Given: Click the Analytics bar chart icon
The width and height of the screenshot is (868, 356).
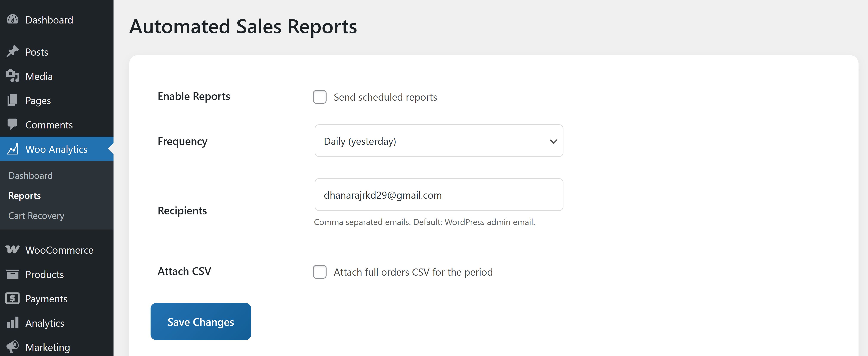Looking at the screenshot, I should (12, 323).
